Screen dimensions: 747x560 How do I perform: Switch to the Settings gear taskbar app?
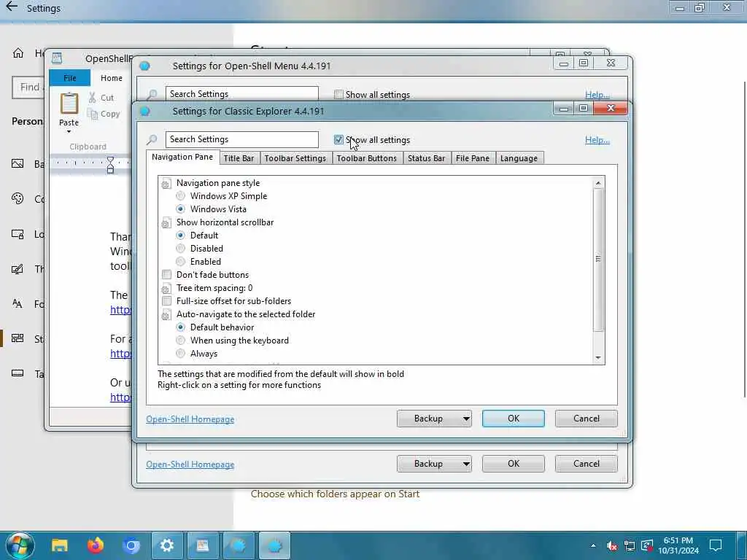[167, 545]
